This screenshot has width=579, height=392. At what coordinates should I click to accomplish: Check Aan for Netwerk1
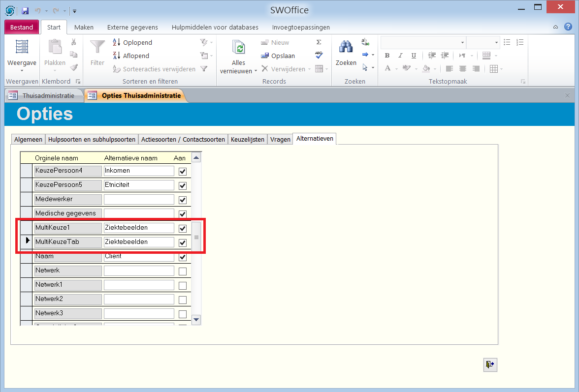182,285
